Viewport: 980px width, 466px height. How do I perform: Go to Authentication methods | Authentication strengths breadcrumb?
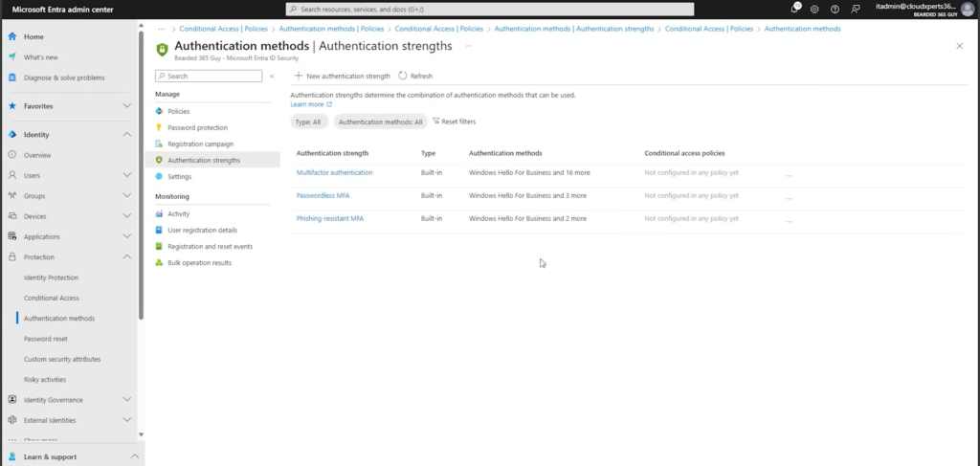(x=574, y=29)
